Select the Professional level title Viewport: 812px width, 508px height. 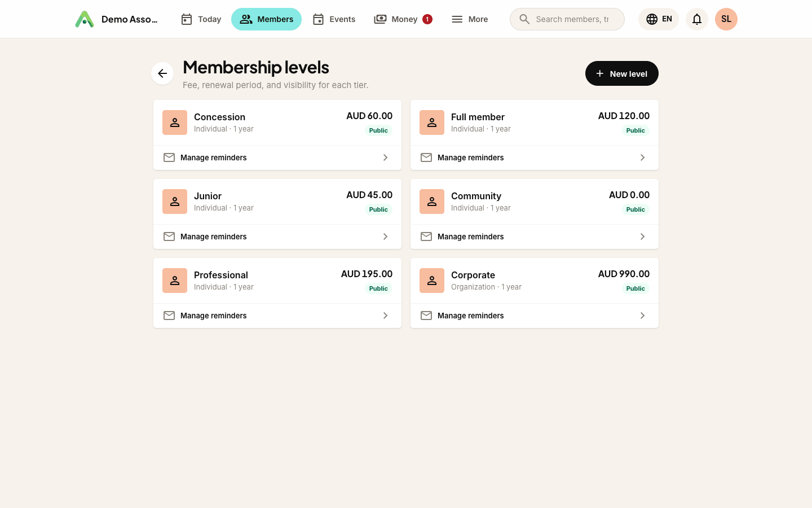coord(221,275)
